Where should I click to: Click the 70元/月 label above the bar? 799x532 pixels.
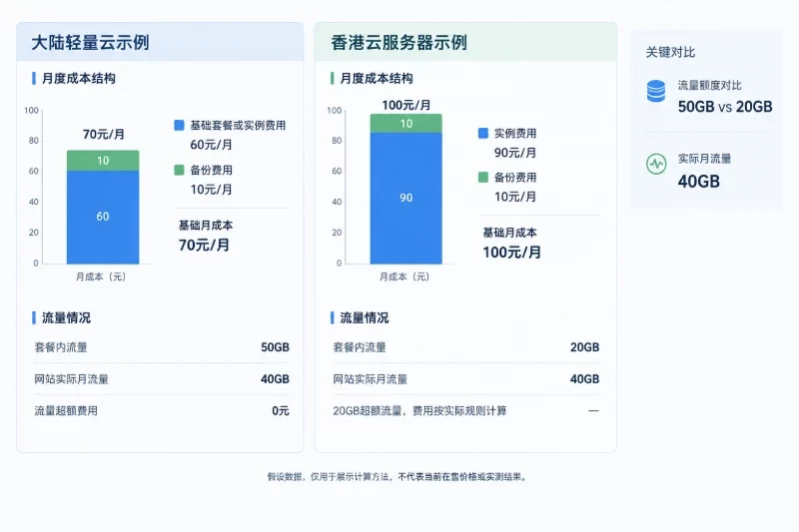coord(104,135)
